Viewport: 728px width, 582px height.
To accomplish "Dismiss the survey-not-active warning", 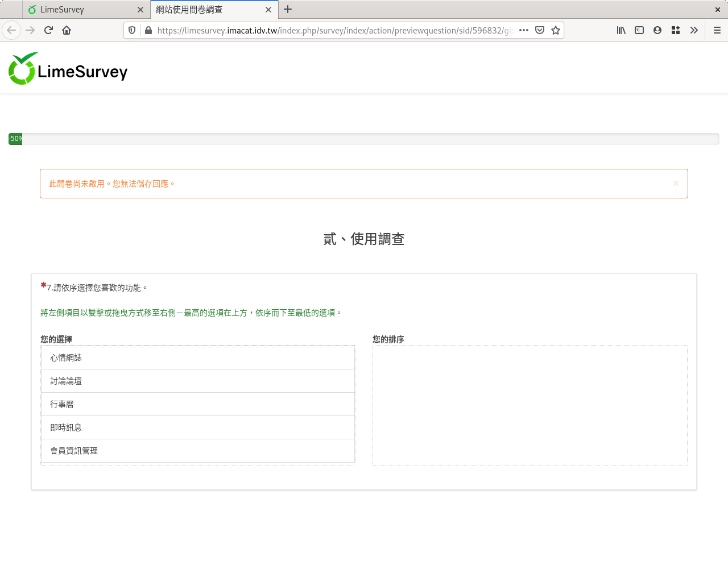I will pos(676,183).
